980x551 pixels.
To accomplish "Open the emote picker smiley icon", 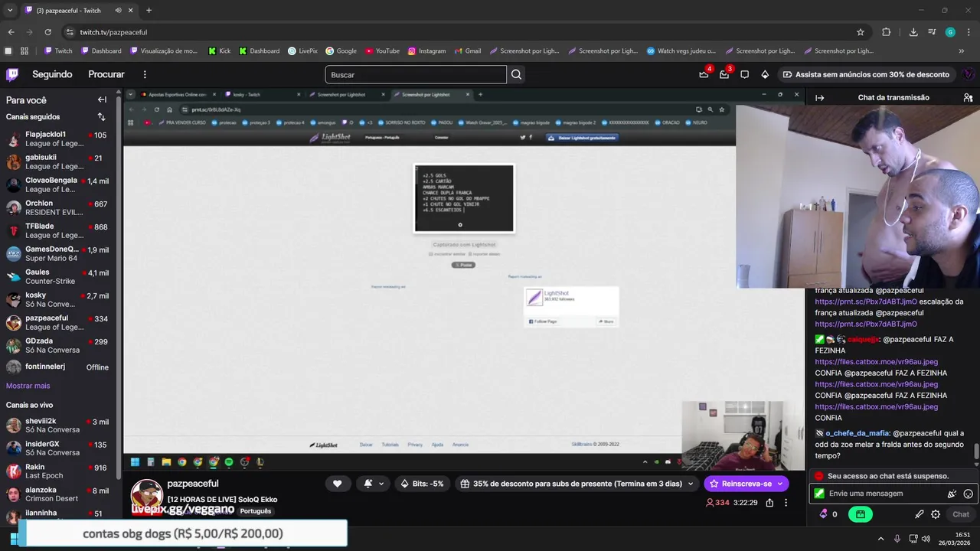I will (968, 494).
